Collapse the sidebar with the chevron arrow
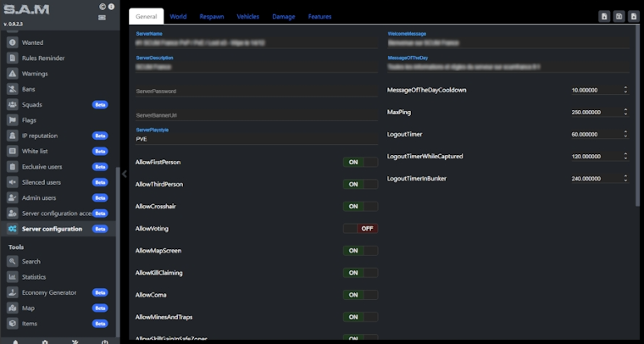Viewport: 644px width, 344px height. point(124,174)
